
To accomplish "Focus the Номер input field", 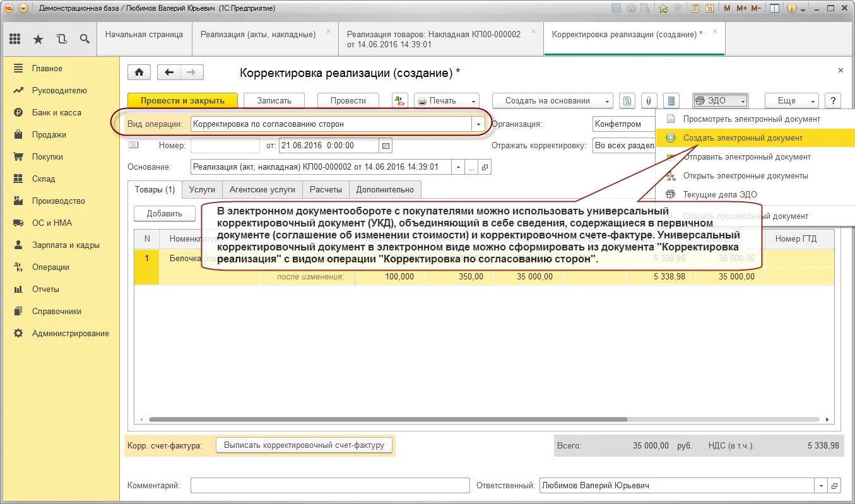I will [225, 146].
